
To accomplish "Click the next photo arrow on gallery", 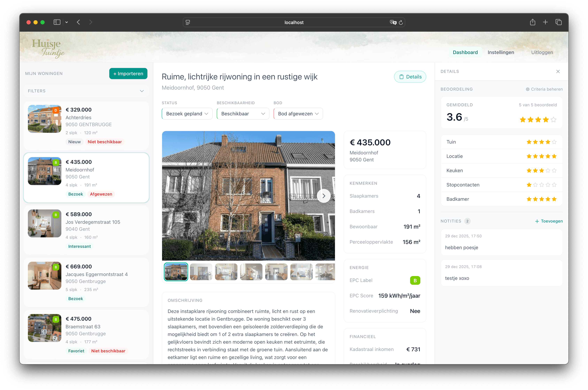I will click(324, 196).
